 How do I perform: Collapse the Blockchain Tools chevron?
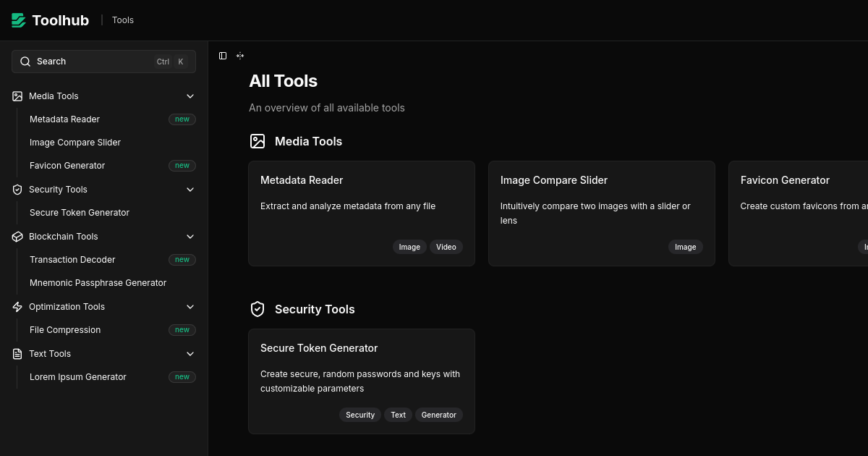190,237
